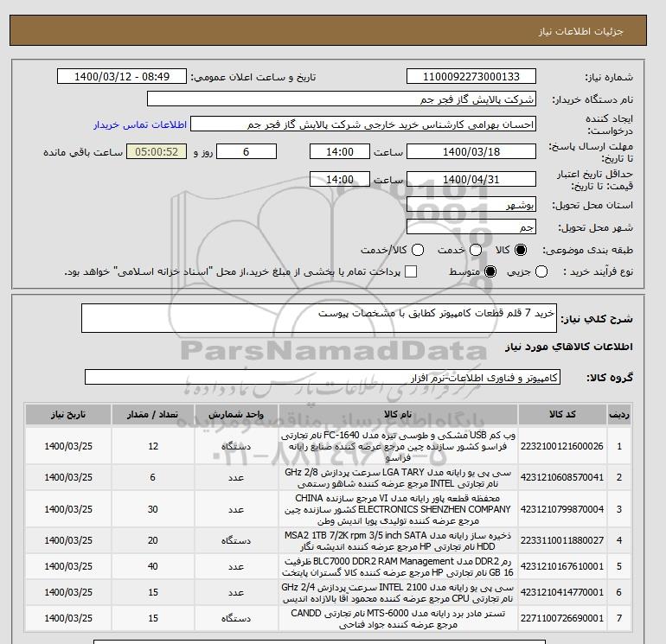Click quantity 40 in row 5
Image resolution: width=666 pixels, height=644 pixels.
(x=153, y=566)
